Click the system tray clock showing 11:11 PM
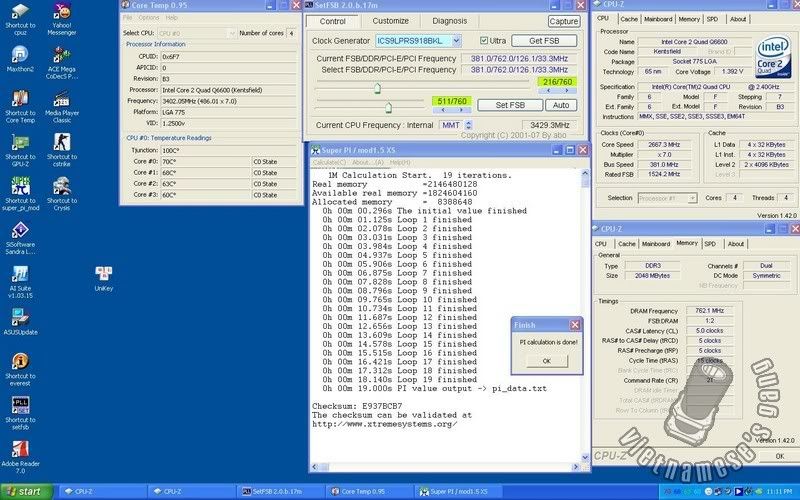This screenshot has height=500, width=800. [779, 492]
